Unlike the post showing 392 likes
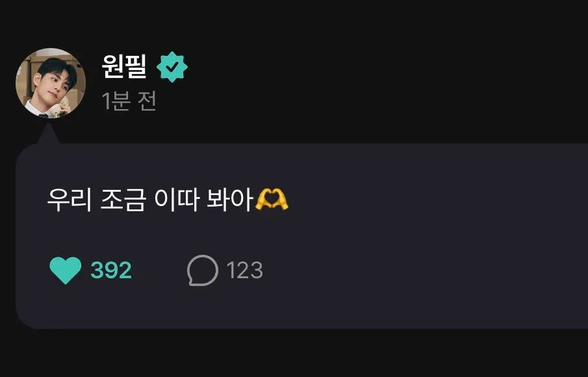Screen dimensions: 588x377 click(x=66, y=270)
